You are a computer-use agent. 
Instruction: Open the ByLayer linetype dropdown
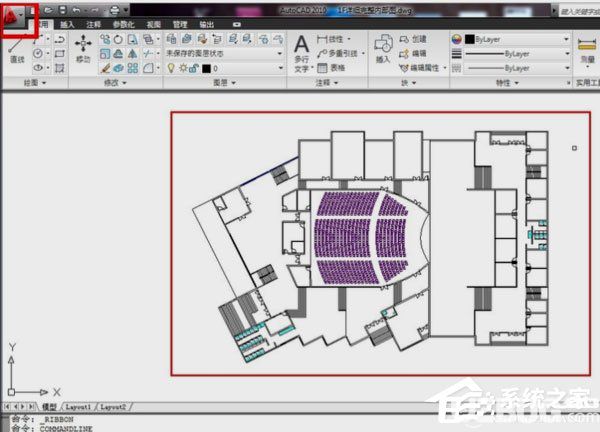517,68
